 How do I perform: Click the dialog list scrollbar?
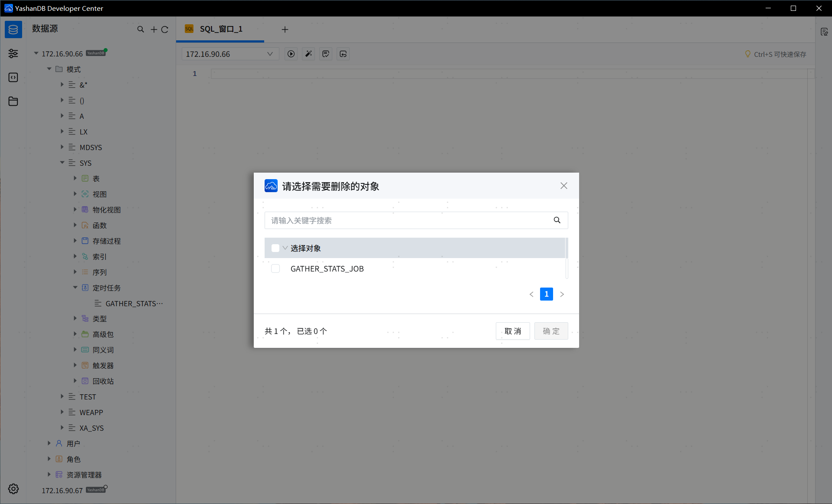click(567, 258)
